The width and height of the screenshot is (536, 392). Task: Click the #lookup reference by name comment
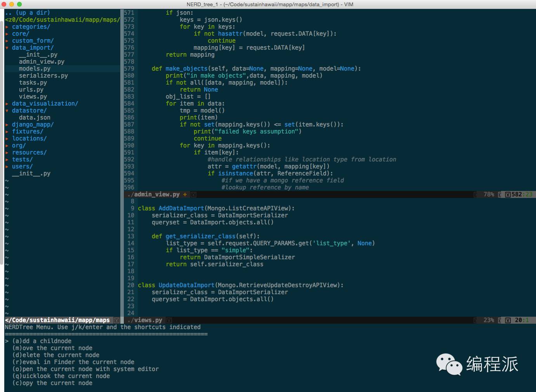tap(265, 187)
